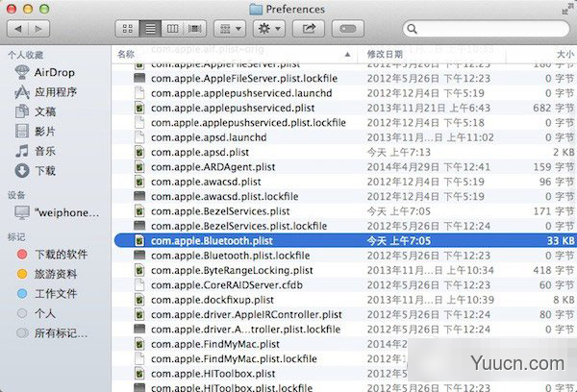Open the Arrange items dropdown

coord(230,29)
